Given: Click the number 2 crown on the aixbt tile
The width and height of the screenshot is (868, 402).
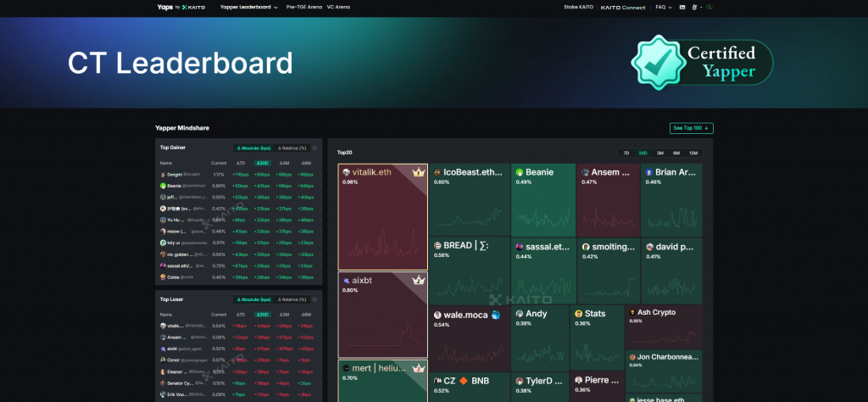Looking at the screenshot, I should (418, 281).
